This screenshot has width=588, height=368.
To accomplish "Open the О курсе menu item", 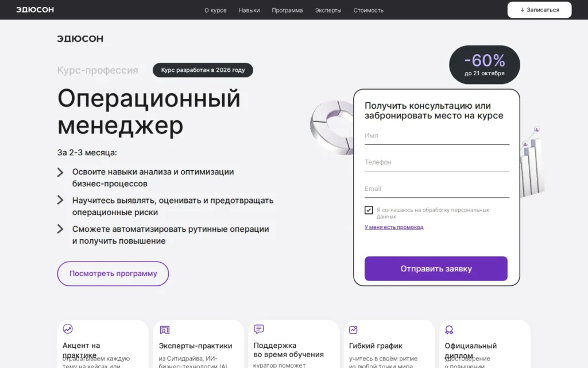I will point(215,10).
